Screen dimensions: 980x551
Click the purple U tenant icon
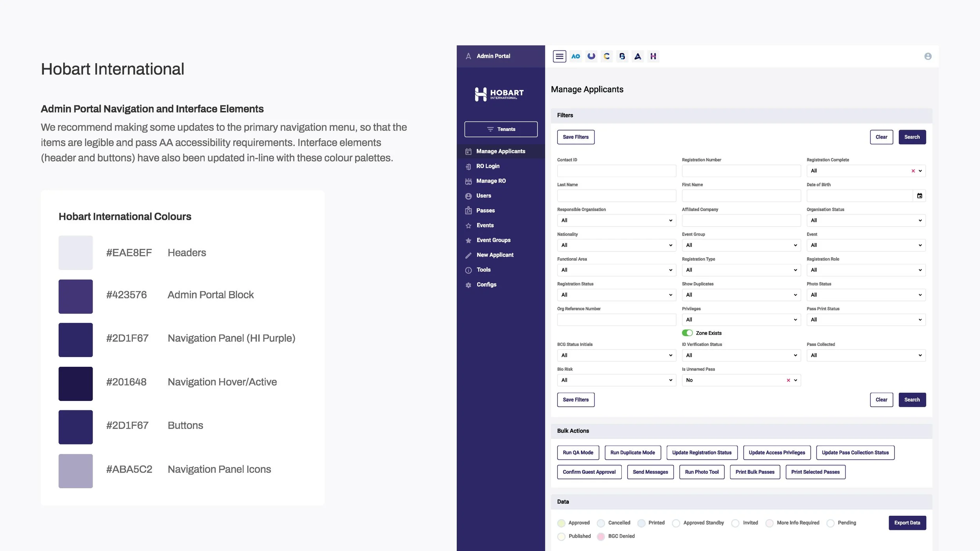[591, 56]
